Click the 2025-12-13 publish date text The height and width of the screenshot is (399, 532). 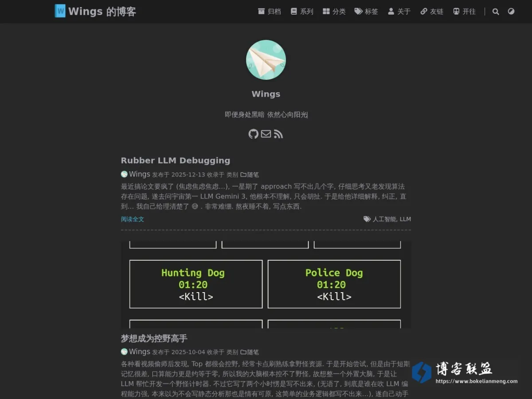tap(188, 175)
